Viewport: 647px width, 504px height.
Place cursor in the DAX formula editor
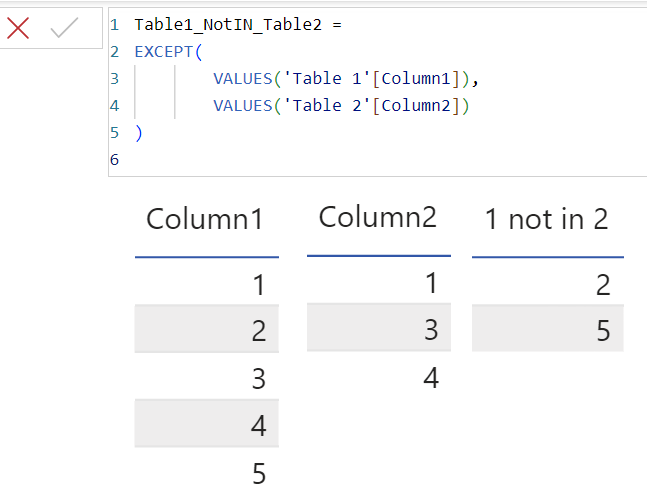pyautogui.click(x=378, y=92)
